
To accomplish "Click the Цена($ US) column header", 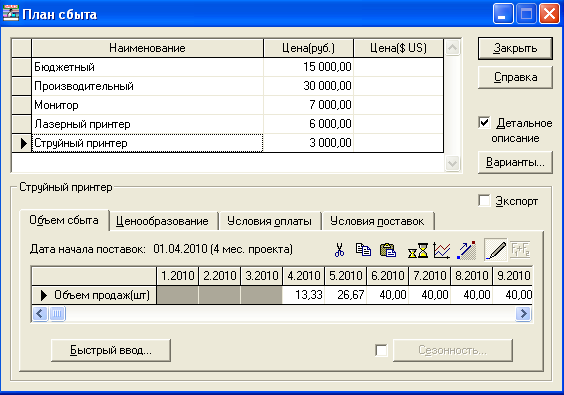I will pyautogui.click(x=399, y=48).
